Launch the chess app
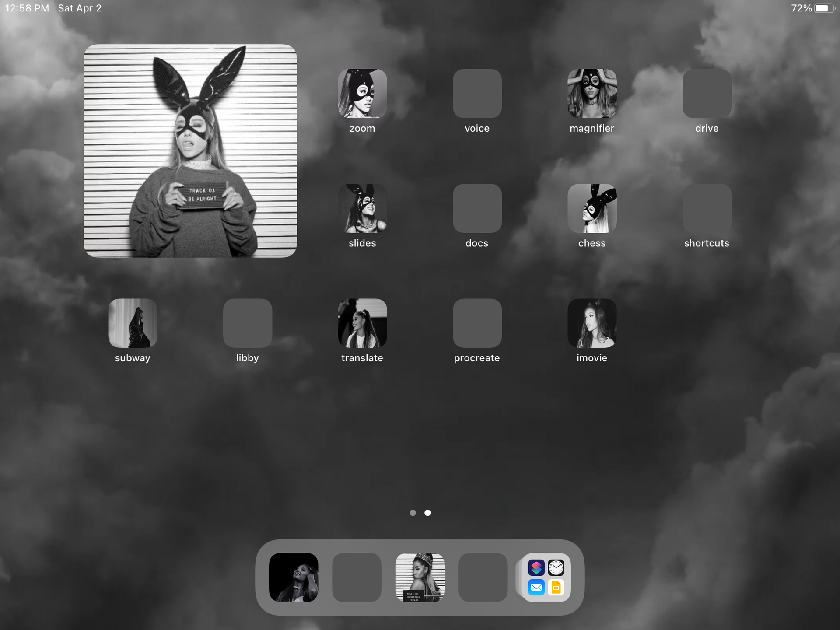840x630 pixels. pos(592,208)
